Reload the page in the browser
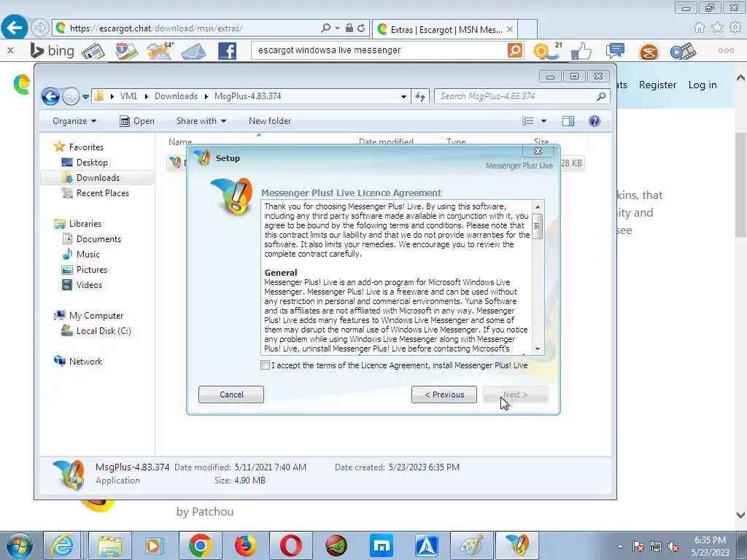 (361, 28)
